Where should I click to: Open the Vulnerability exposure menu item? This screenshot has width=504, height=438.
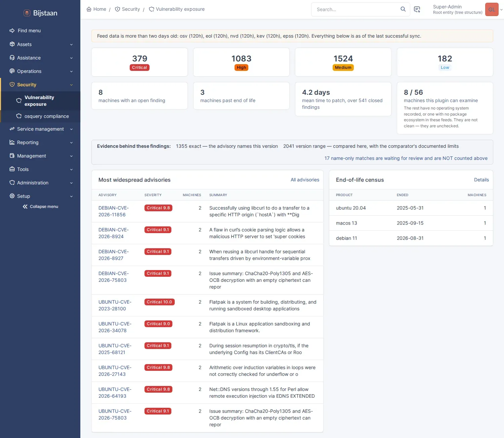(x=41, y=101)
